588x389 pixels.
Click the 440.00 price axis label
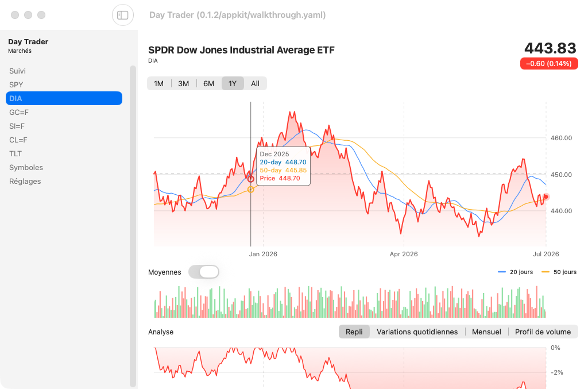(561, 211)
